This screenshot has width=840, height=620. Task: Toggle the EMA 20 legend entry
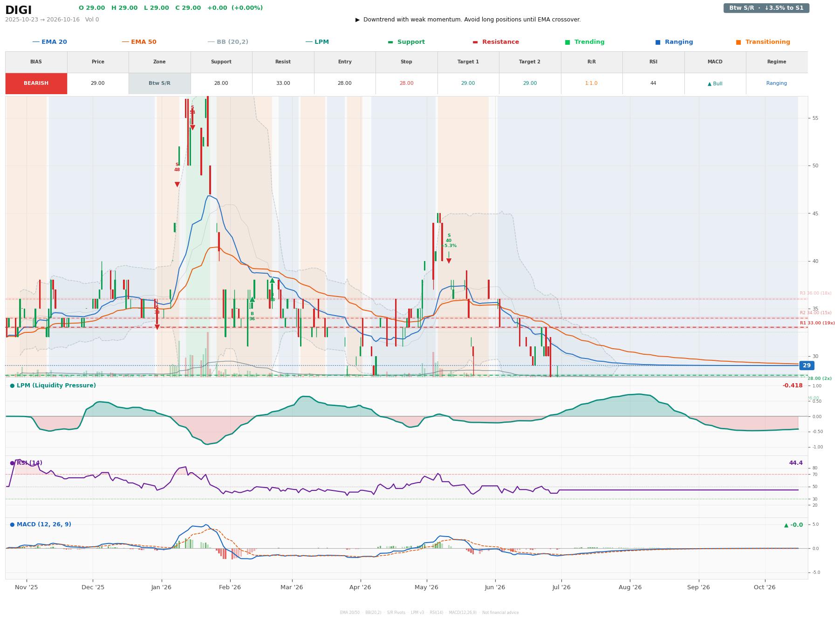click(50, 42)
